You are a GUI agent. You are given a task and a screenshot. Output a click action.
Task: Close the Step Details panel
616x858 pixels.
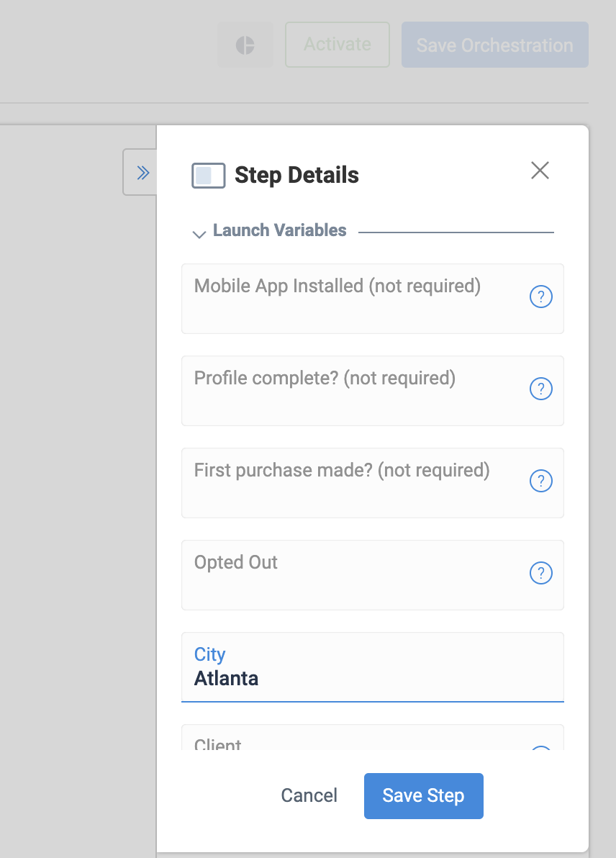click(540, 170)
